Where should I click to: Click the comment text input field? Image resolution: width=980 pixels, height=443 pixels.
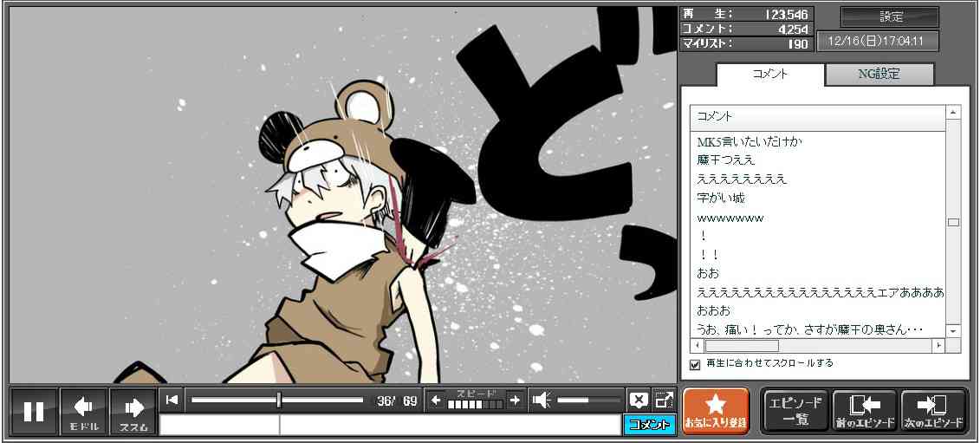(390, 425)
